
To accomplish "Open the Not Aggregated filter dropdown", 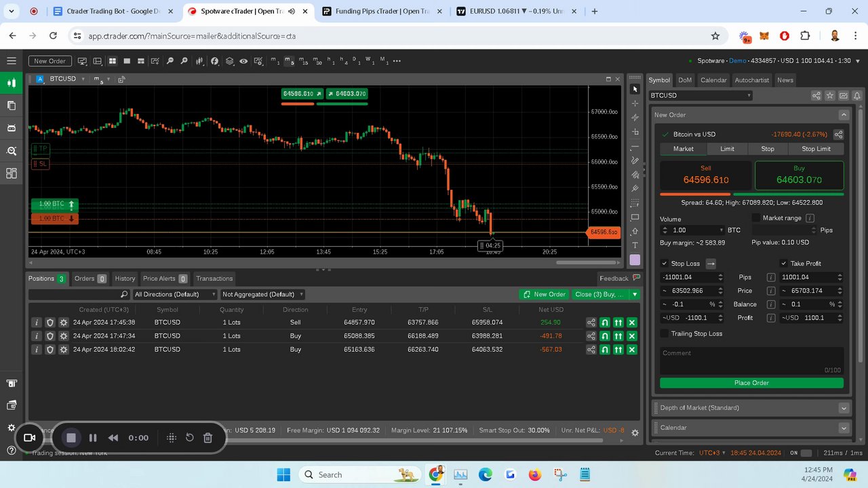I will tap(262, 294).
